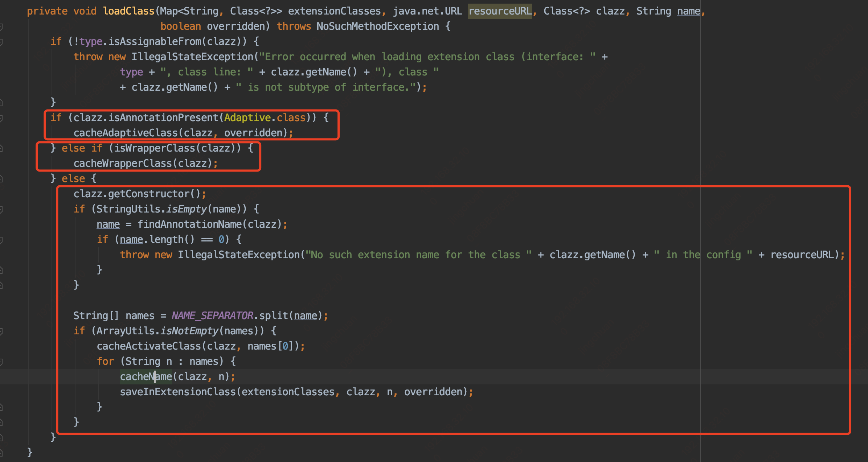Image resolution: width=868 pixels, height=462 pixels.
Task: Click the 'overridden' argument in saveInExtensionClass
Action: pos(433,392)
